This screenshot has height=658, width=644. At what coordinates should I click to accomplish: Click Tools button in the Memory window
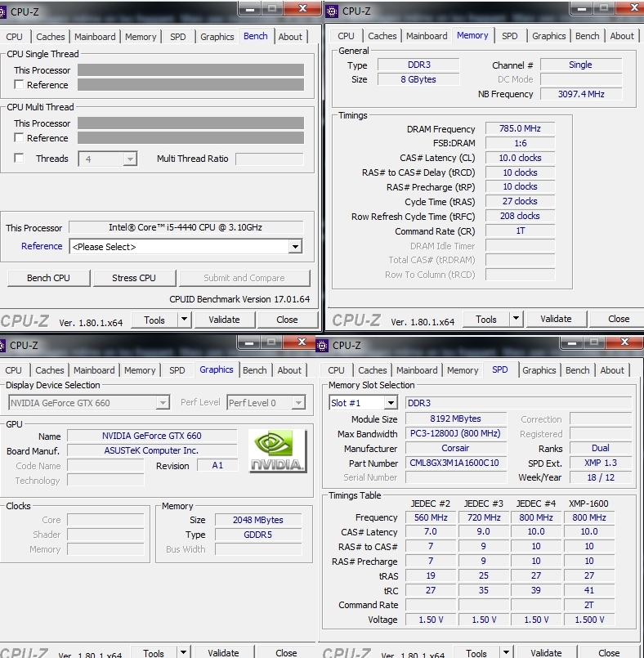tap(485, 320)
